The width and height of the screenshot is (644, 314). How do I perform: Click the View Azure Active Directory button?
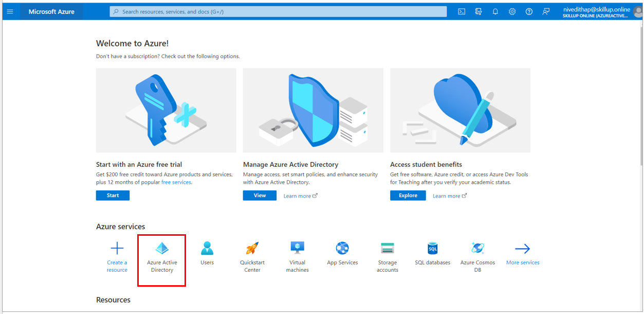260,196
